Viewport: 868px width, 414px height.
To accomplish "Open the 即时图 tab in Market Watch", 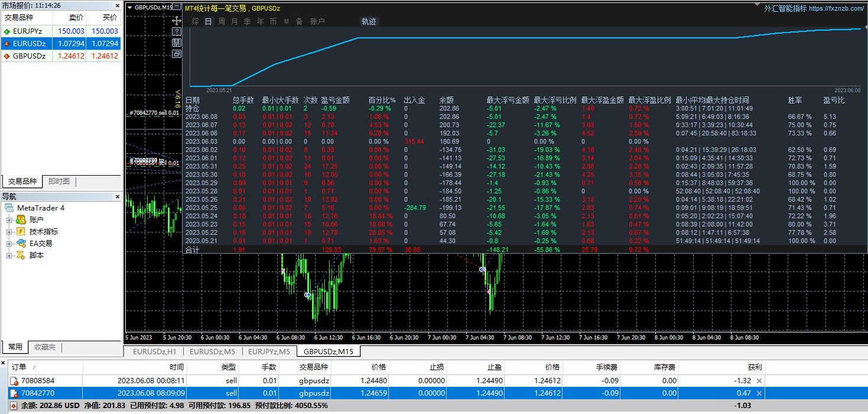I will tap(59, 182).
